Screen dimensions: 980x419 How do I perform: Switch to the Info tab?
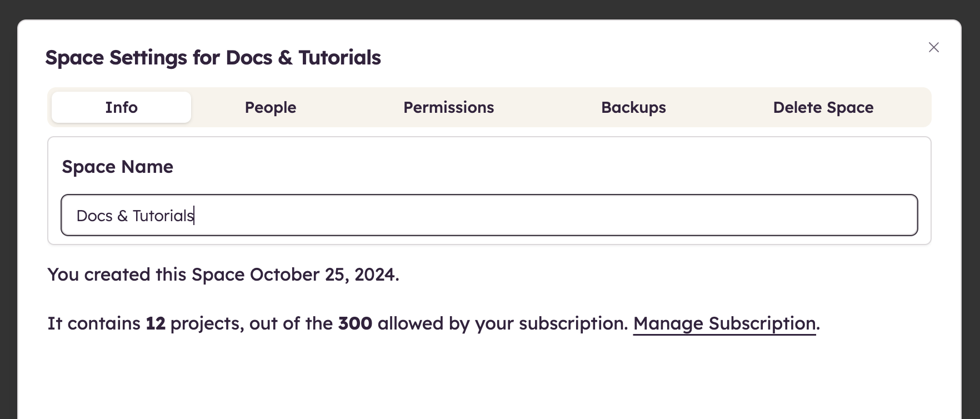pyautogui.click(x=121, y=107)
